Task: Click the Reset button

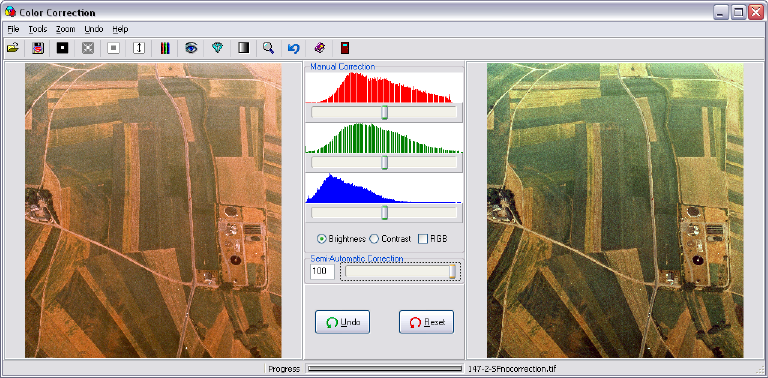Action: click(x=426, y=322)
